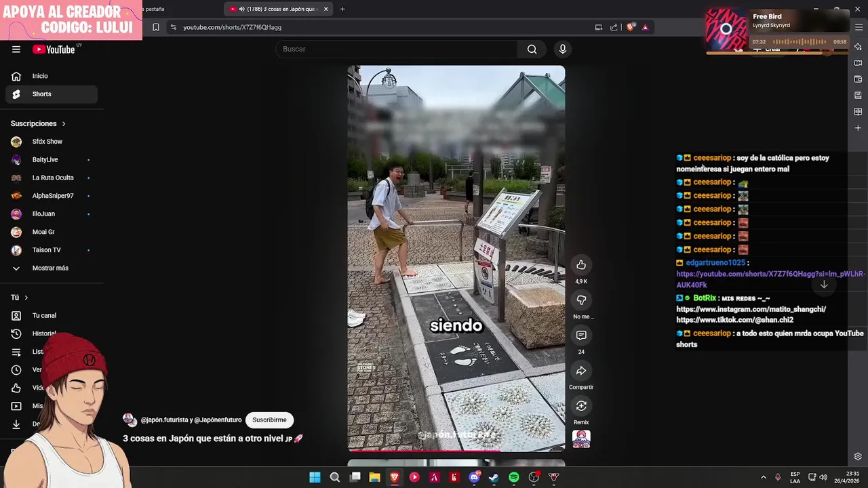This screenshot has width=868, height=488.
Task: Open the short title '3 cosas en Japón'
Action: (212, 439)
